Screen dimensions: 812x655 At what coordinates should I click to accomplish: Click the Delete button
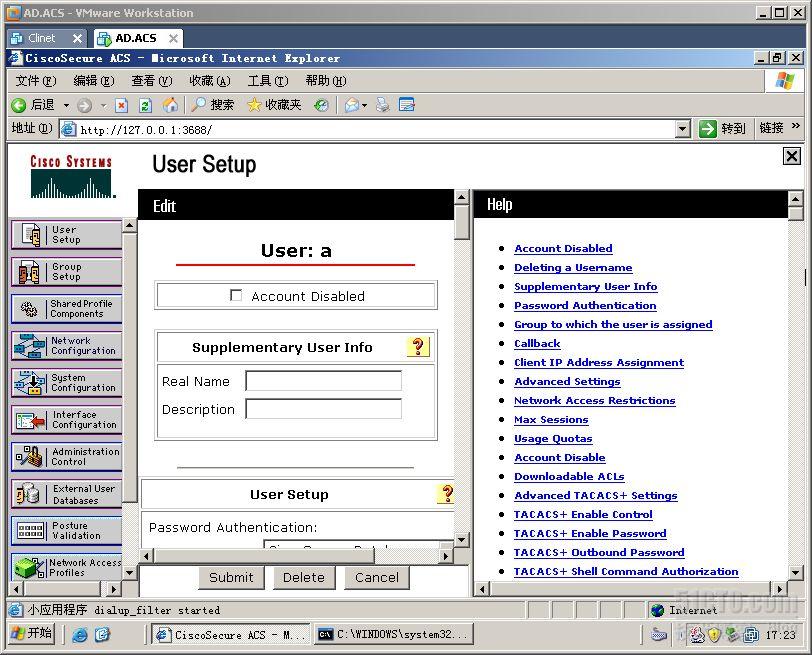coord(304,577)
